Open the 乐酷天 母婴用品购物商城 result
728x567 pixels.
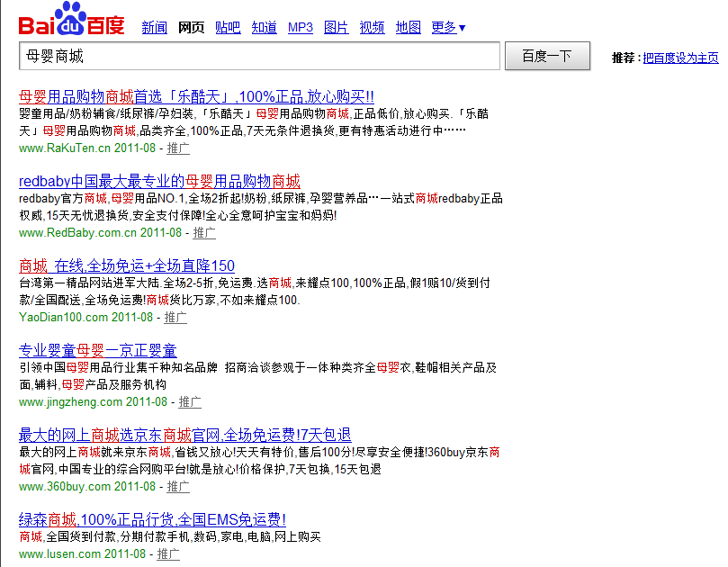(196, 95)
